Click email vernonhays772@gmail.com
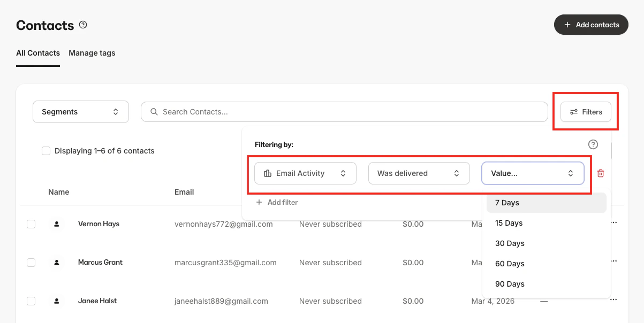The width and height of the screenshot is (644, 323). point(224,224)
